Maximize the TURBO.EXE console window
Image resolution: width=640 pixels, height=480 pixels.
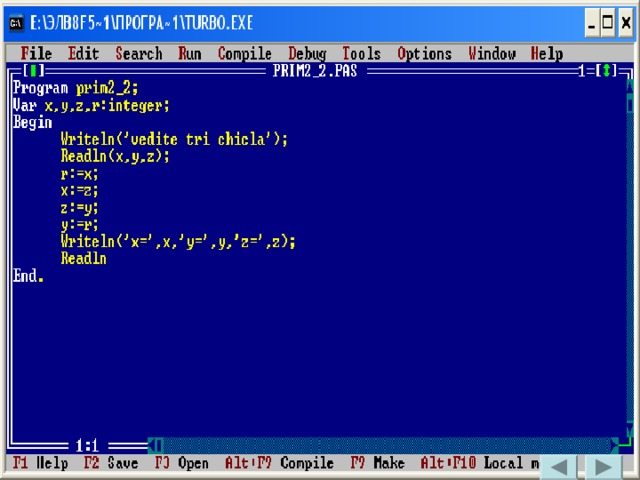click(609, 22)
